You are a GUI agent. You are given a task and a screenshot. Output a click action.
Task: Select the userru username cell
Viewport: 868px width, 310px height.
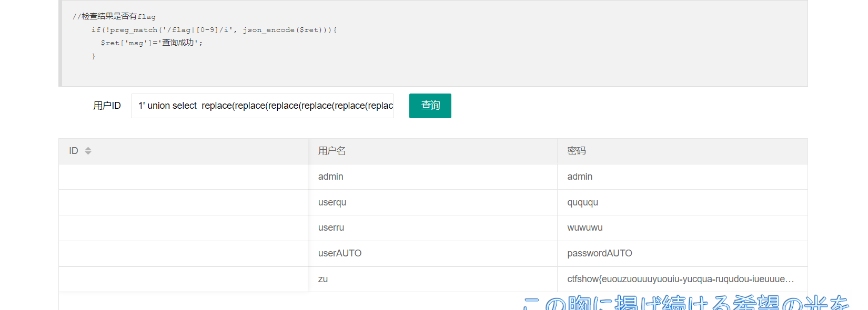click(433, 228)
